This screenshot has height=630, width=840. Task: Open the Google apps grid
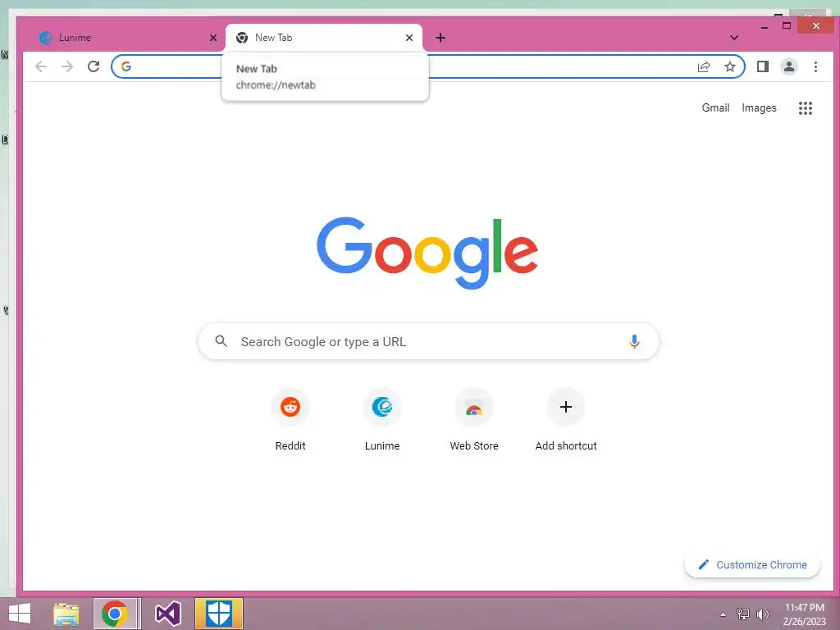click(806, 108)
